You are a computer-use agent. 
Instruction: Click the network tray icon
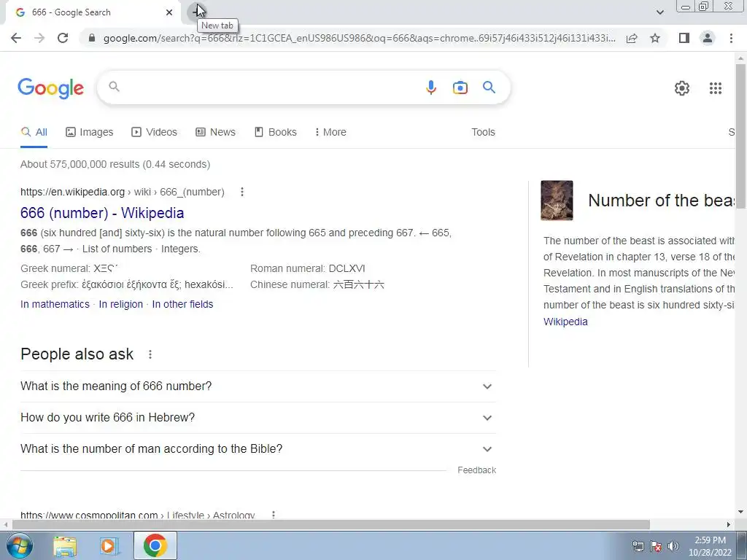pos(638,546)
